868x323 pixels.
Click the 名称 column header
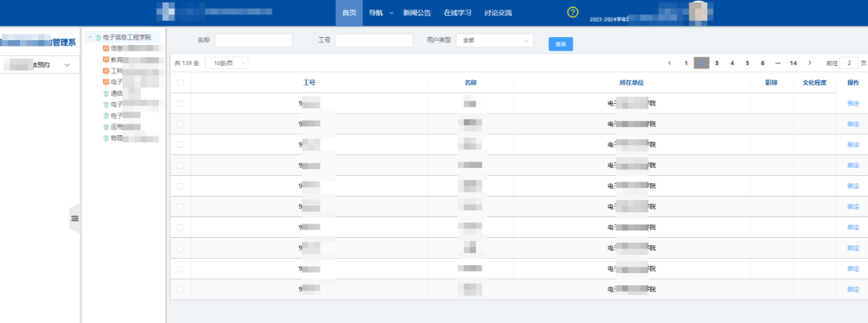pyautogui.click(x=470, y=83)
